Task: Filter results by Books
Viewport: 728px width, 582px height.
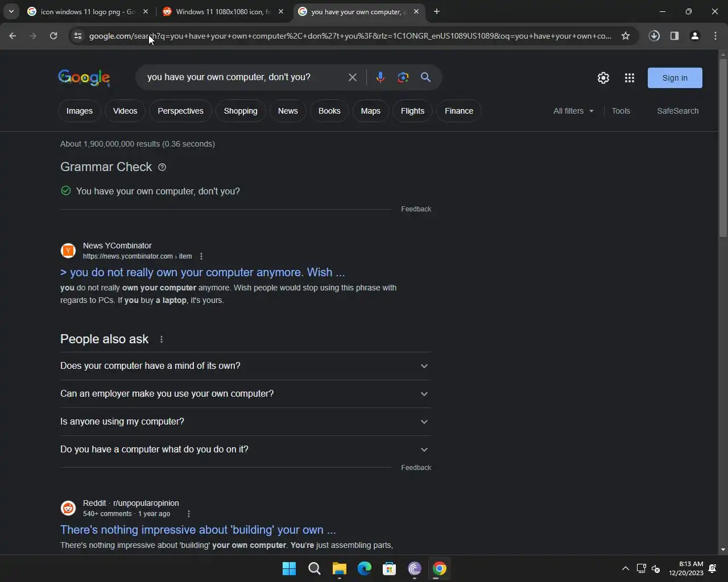Action: coord(329,111)
